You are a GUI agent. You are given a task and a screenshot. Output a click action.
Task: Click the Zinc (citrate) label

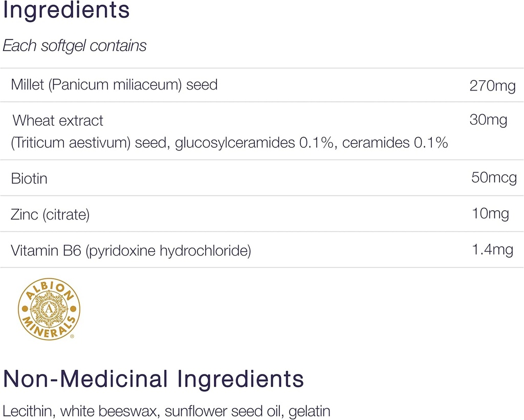[x=50, y=214]
